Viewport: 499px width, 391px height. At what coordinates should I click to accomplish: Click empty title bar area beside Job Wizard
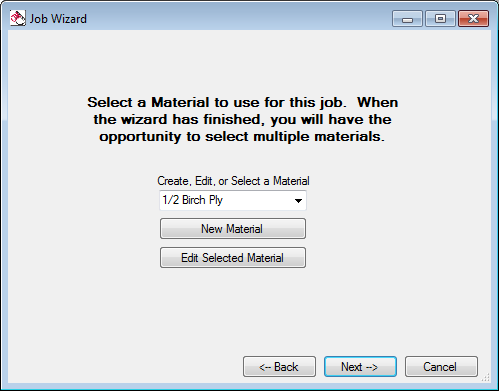pyautogui.click(x=233, y=19)
